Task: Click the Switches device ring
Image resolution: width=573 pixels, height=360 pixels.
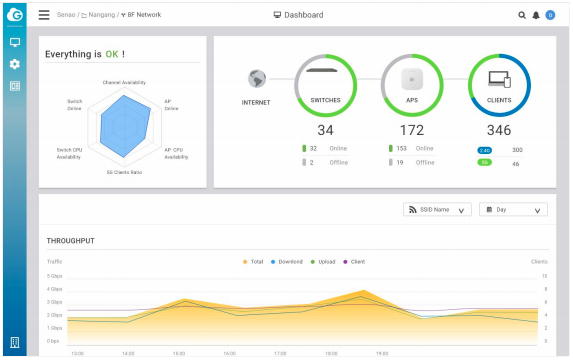Action: 325,86
